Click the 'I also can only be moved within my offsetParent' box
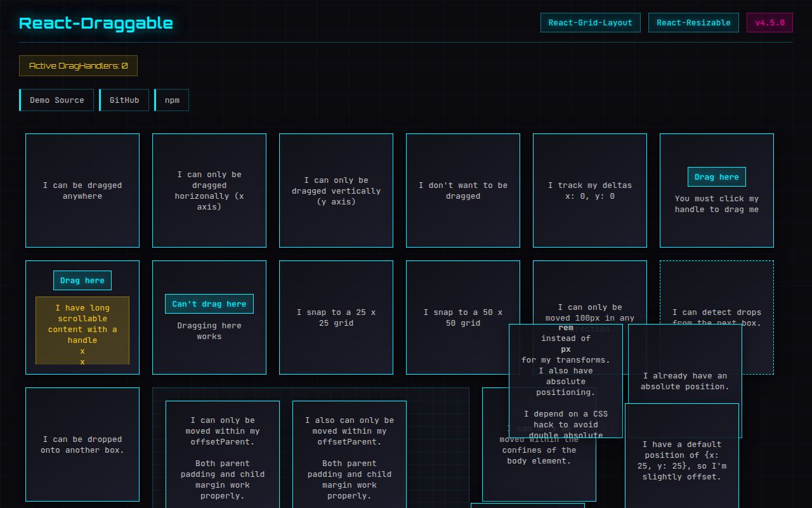The height and width of the screenshot is (508, 812). (x=350, y=455)
